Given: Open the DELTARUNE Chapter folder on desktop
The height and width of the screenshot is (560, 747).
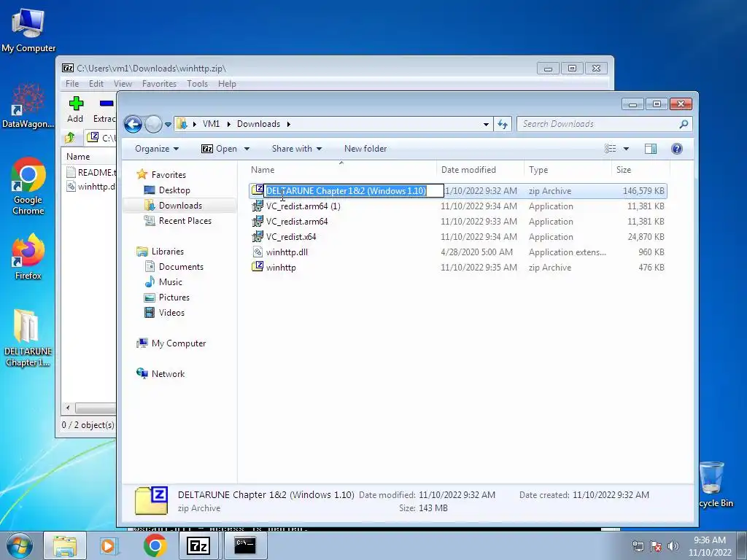Looking at the screenshot, I should 28,338.
